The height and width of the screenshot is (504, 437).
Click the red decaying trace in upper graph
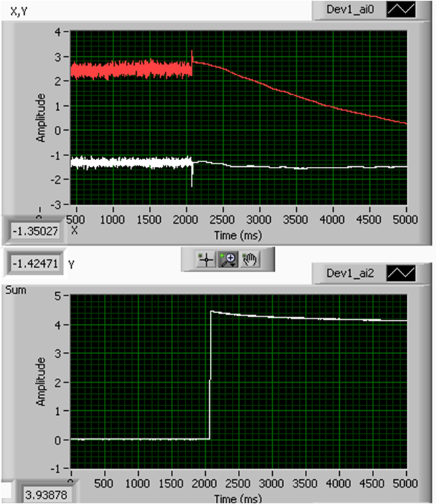point(302,91)
